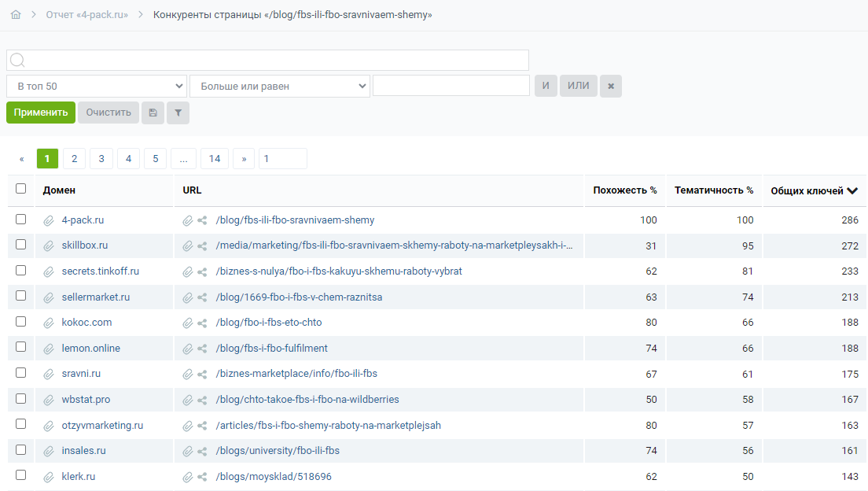Add an 'ИЛИ' filter condition

579,86
